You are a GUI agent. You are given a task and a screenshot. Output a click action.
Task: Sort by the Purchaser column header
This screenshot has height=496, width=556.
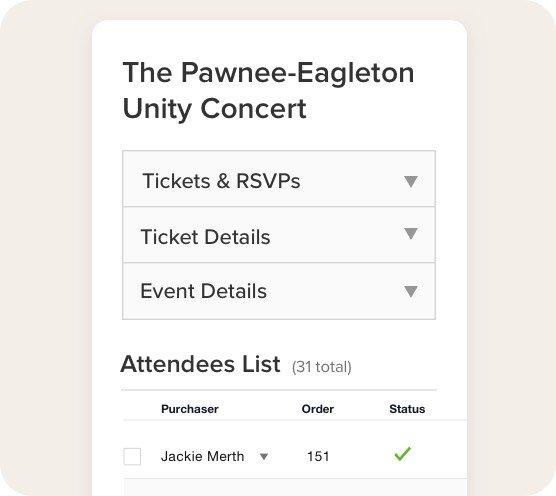pos(190,409)
